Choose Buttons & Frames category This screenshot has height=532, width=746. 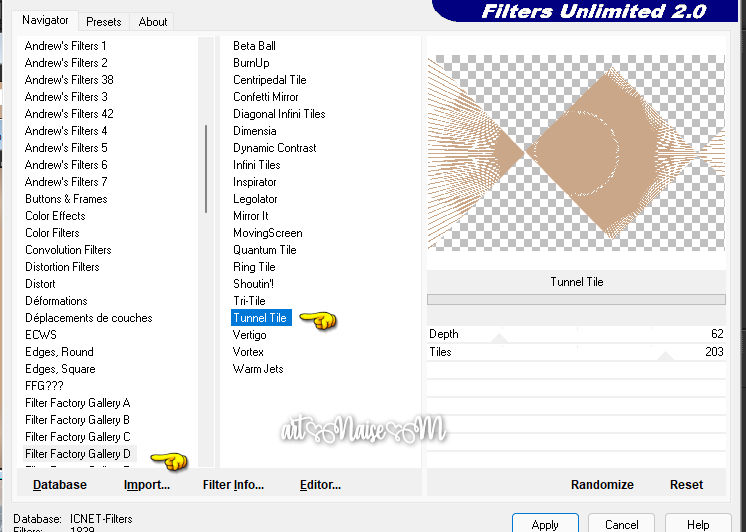click(x=66, y=199)
